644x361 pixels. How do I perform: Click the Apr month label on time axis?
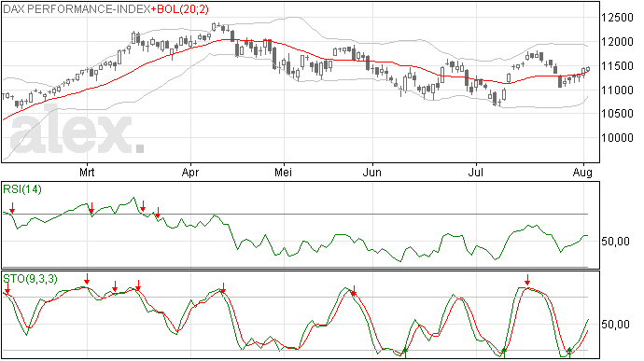(x=190, y=172)
